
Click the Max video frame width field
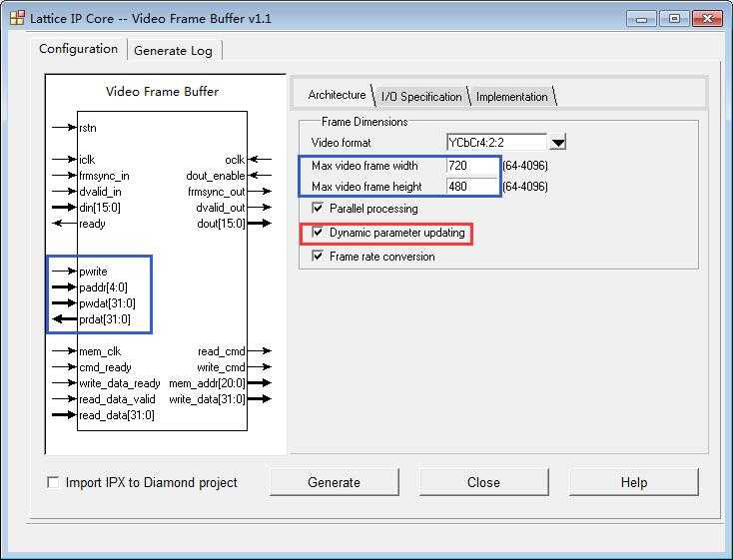point(471,166)
